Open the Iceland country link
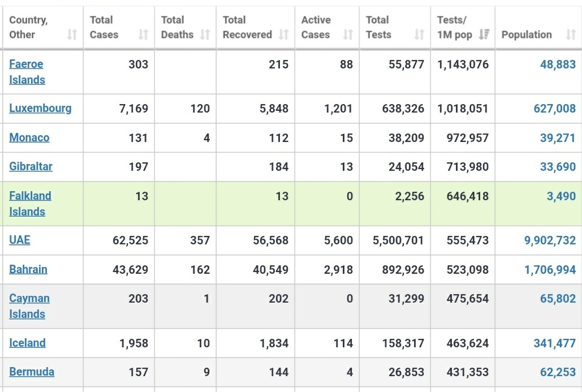 tap(27, 343)
